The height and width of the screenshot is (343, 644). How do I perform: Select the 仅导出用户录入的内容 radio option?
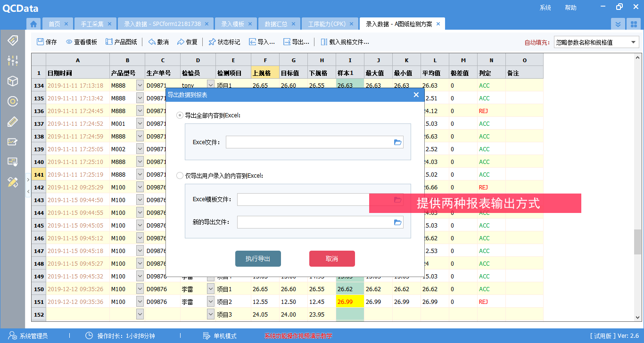tap(180, 175)
